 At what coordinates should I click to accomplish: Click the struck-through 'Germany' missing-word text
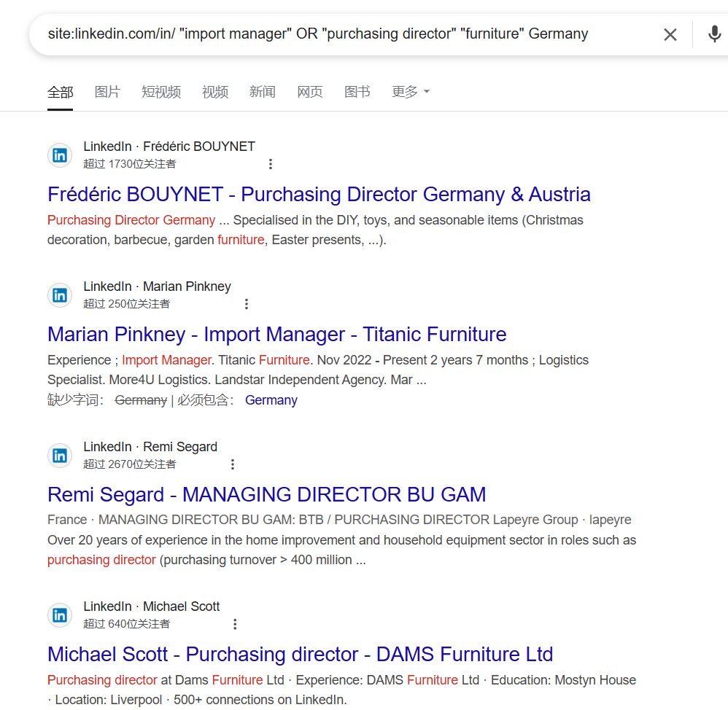tap(141, 400)
